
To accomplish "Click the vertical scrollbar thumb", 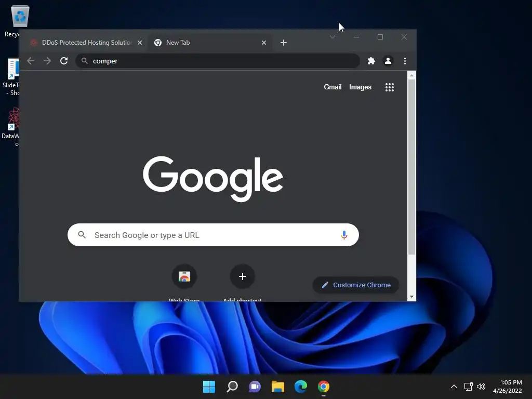I will click(411, 167).
